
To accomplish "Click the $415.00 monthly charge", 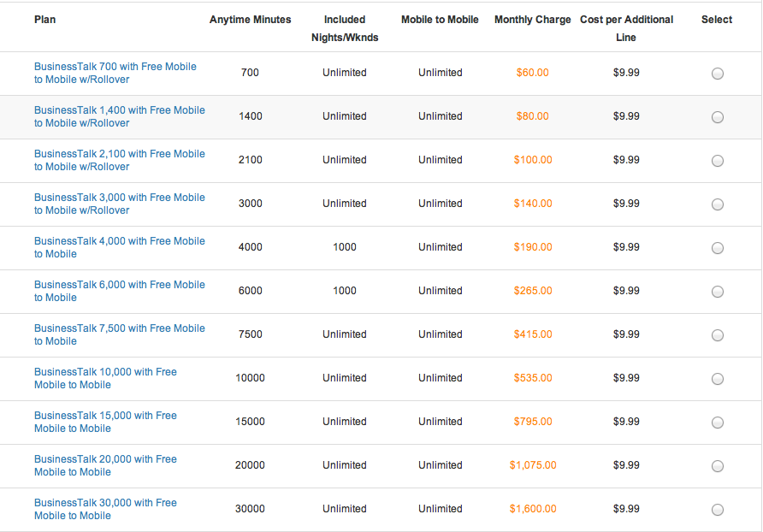I will point(533,334).
